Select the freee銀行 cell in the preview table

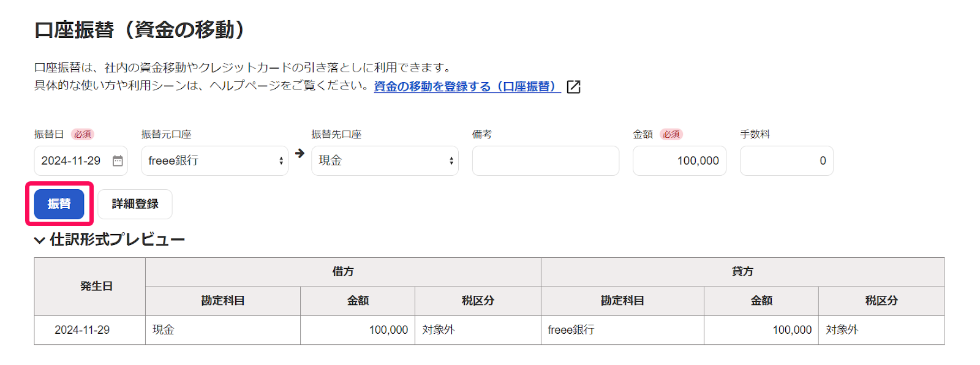571,330
